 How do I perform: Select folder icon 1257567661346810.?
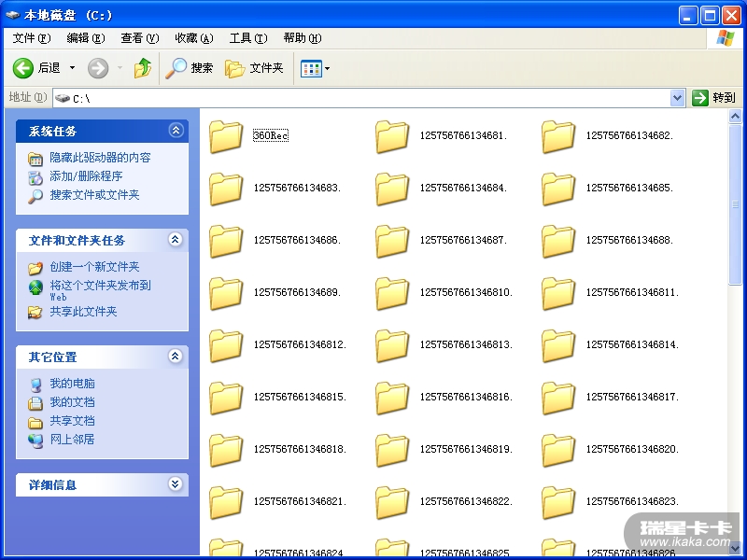[392, 293]
